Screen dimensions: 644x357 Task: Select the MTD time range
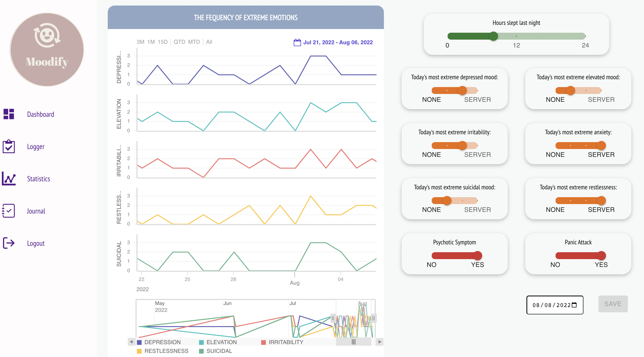(194, 42)
